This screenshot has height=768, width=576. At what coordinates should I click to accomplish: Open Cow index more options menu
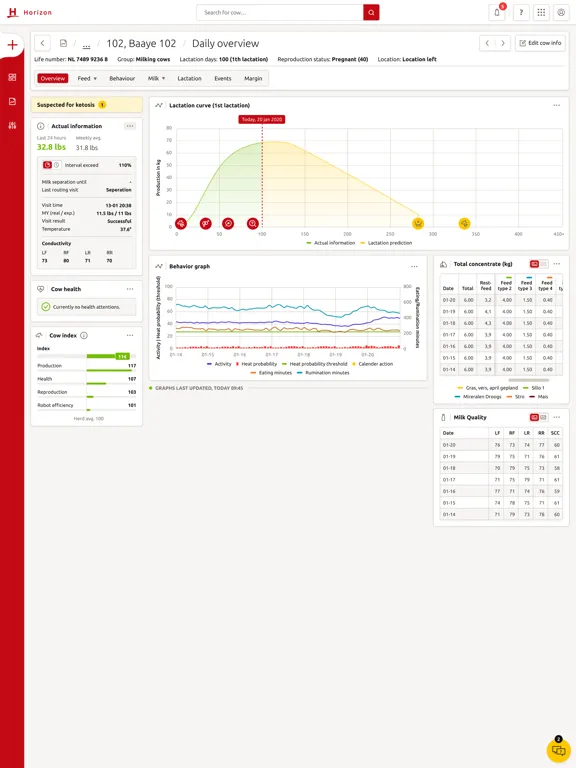pos(130,336)
